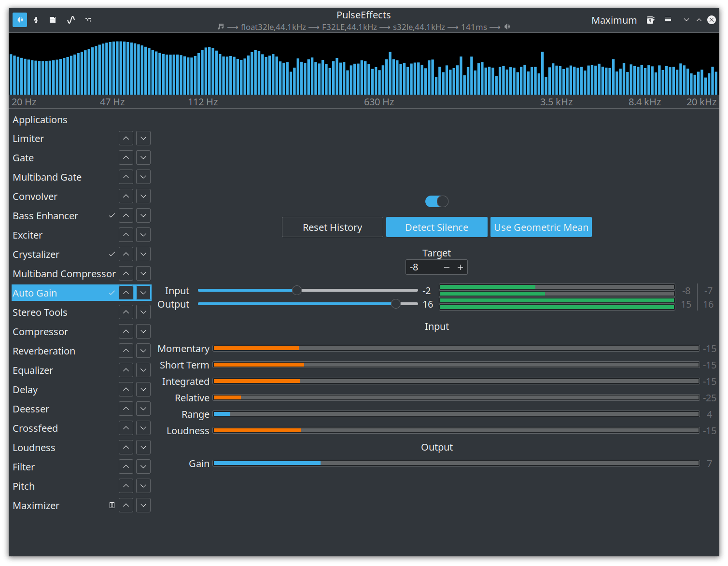Adjust the Output gain slider handle
The image size is (728, 566).
[x=396, y=304]
